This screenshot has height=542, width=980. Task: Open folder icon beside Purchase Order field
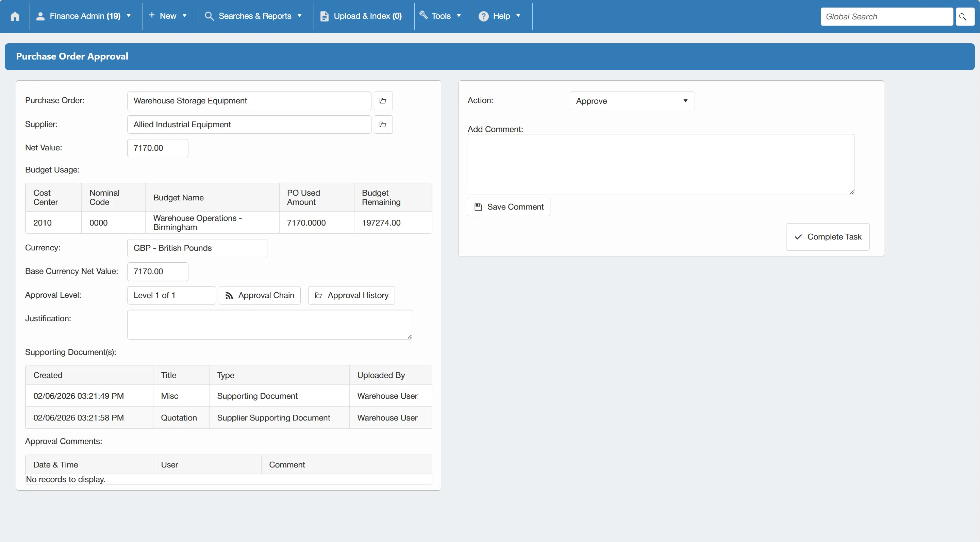pyautogui.click(x=383, y=101)
